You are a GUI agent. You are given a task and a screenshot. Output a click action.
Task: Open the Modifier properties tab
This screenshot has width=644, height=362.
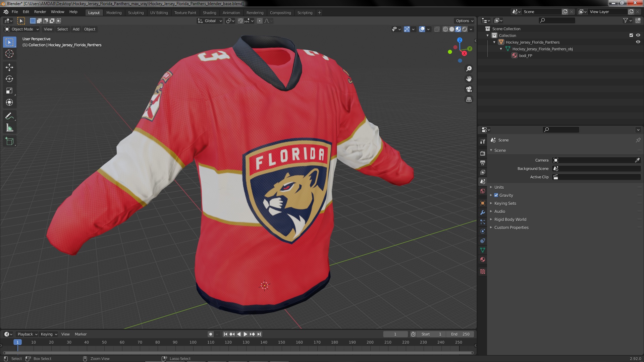(x=483, y=213)
